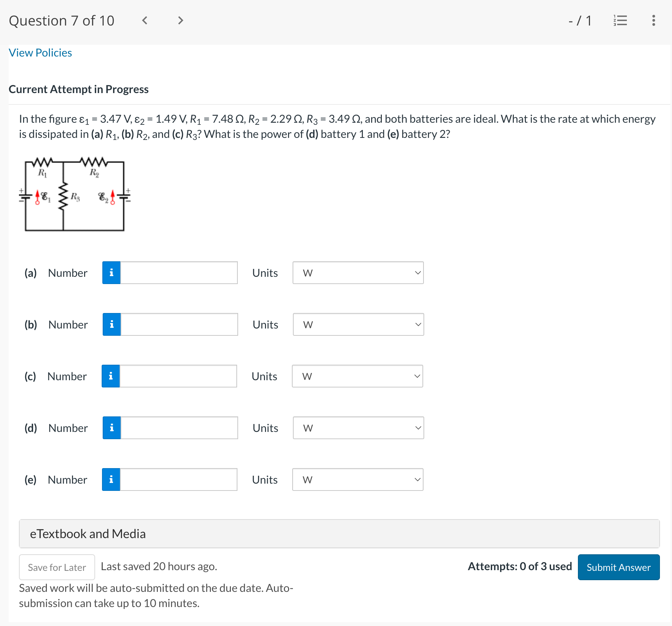Click the 'Question 7 of 10' heading
Image resolution: width=672 pixels, height=626 pixels.
pos(61,21)
